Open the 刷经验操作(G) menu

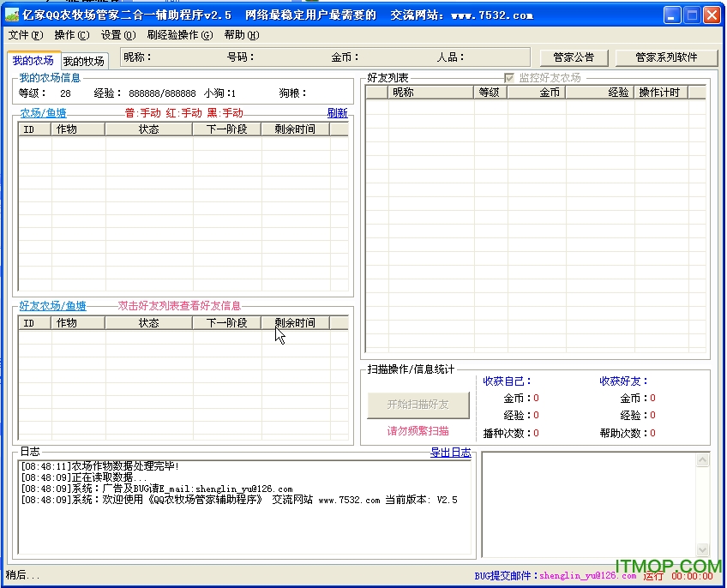(180, 35)
